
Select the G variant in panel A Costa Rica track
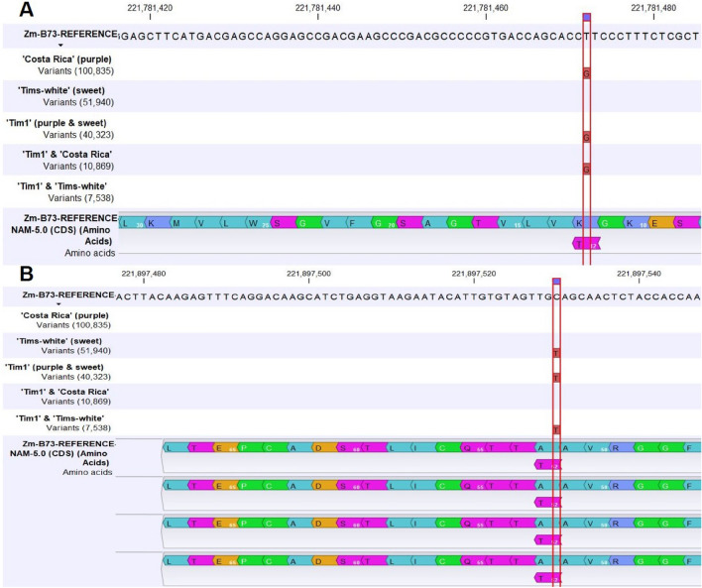click(587, 73)
